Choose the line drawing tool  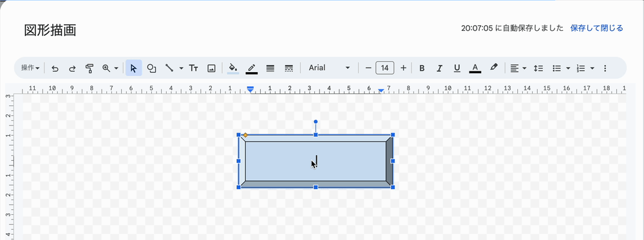pyautogui.click(x=169, y=68)
